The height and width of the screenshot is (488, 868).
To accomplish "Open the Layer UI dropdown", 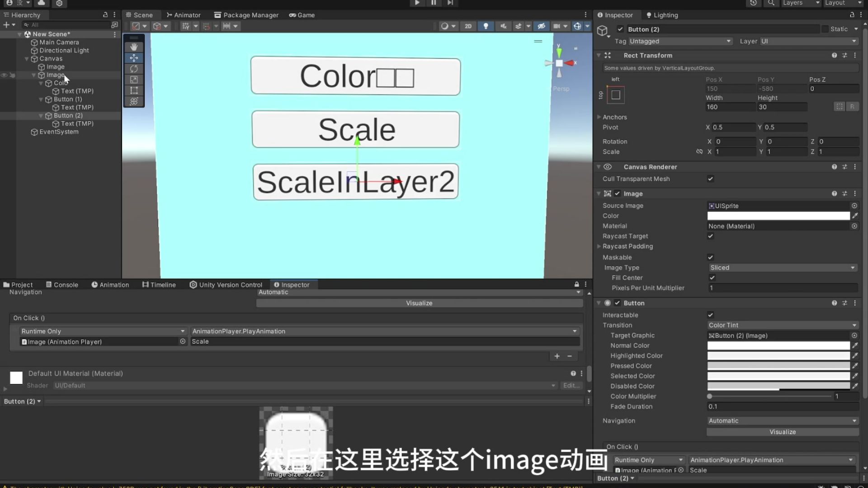I will click(x=808, y=41).
